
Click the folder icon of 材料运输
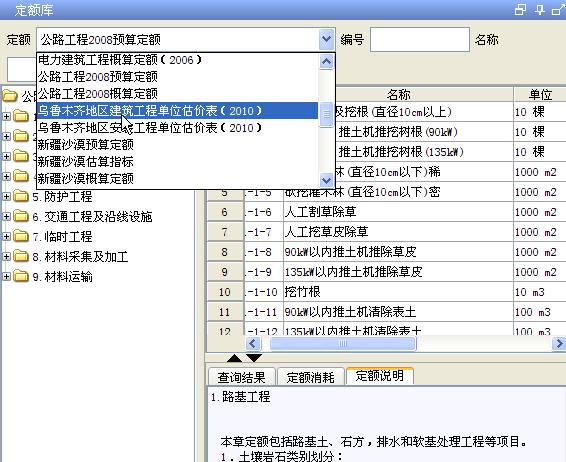[x=21, y=276]
